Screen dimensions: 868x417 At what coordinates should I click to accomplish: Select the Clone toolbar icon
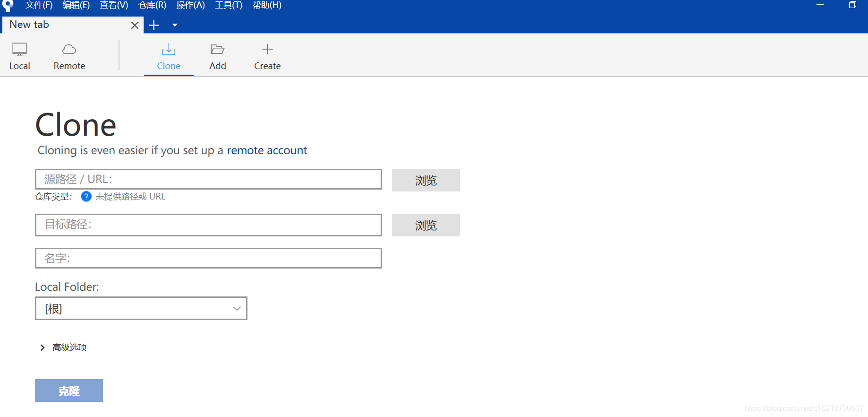click(169, 49)
